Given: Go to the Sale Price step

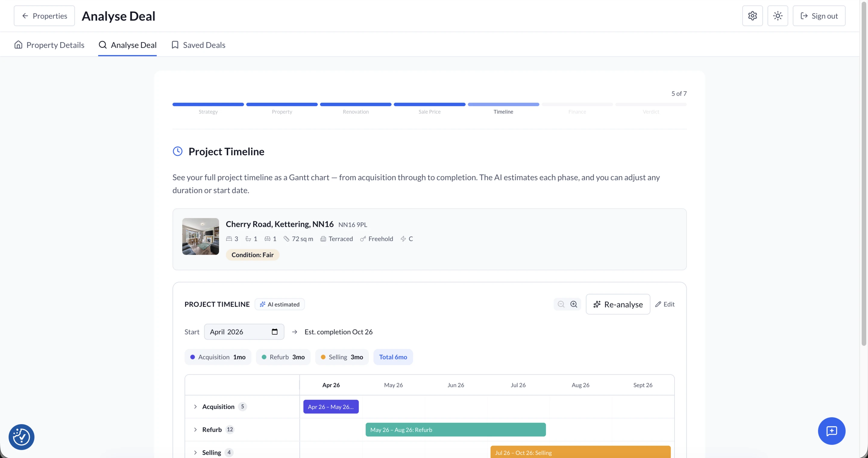Looking at the screenshot, I should coord(429,108).
